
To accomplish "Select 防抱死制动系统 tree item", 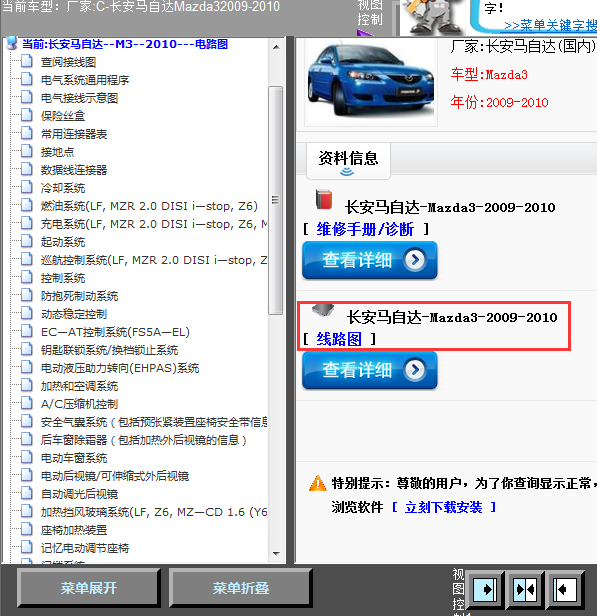I will 79,296.
